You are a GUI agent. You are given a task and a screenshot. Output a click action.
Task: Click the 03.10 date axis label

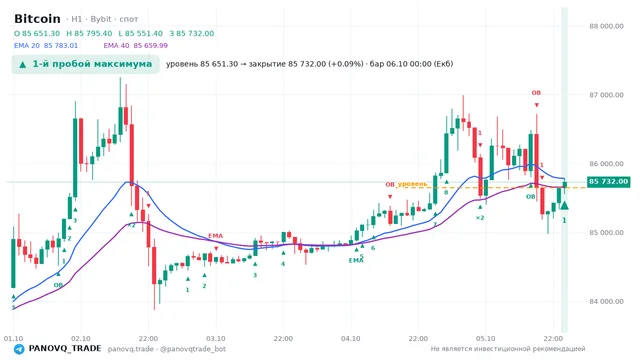[x=216, y=339]
